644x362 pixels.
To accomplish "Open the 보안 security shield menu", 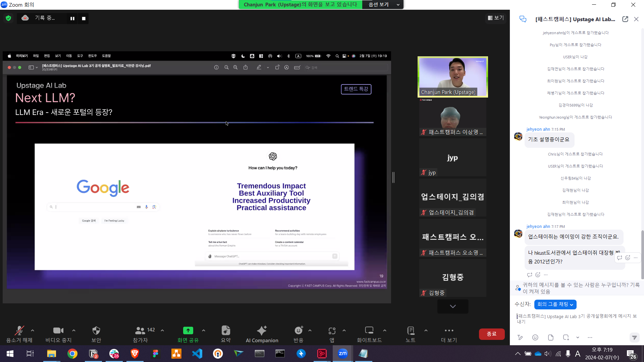I will click(96, 334).
